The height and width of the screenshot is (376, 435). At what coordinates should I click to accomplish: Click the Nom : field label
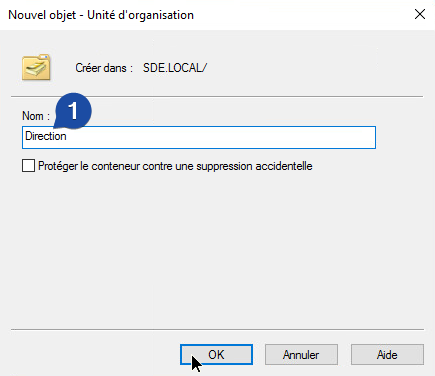pos(36,116)
